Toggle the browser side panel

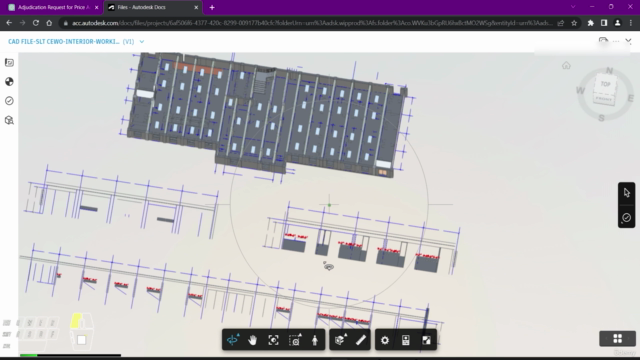pos(604,23)
